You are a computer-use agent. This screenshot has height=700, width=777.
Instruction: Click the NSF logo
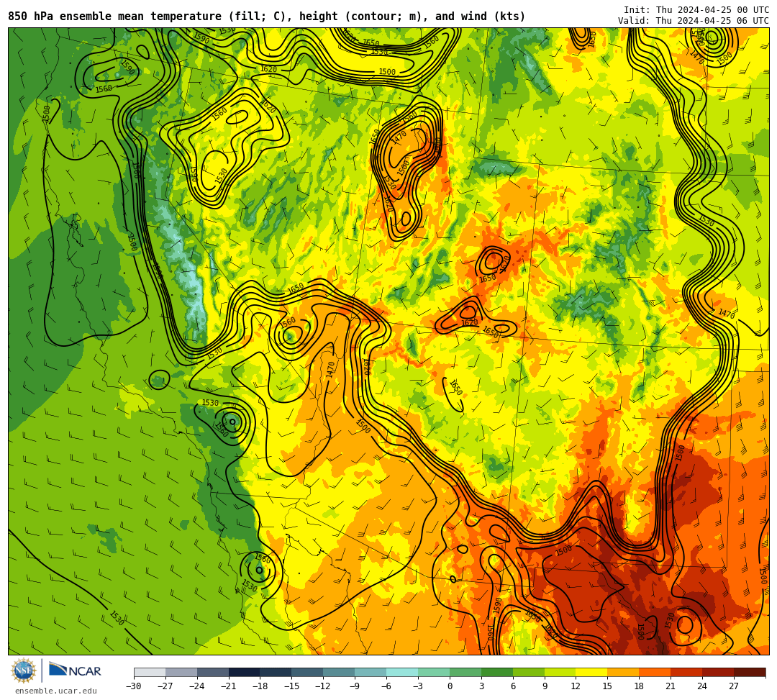coord(24,671)
